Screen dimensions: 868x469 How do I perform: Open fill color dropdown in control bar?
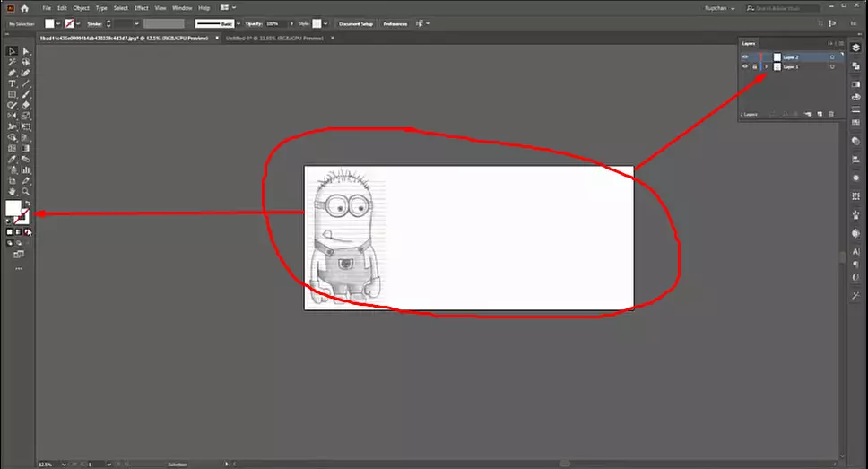[58, 24]
